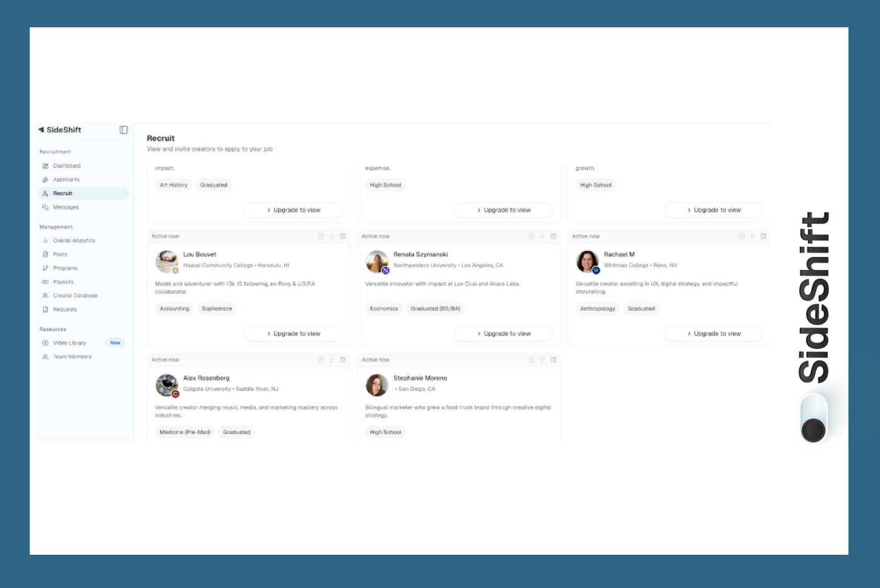Open the Dashboard from the sidebar
880x588 pixels.
coord(65,165)
